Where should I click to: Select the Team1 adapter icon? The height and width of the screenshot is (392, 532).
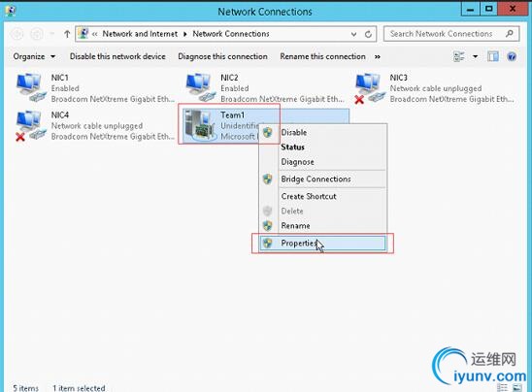(202, 125)
